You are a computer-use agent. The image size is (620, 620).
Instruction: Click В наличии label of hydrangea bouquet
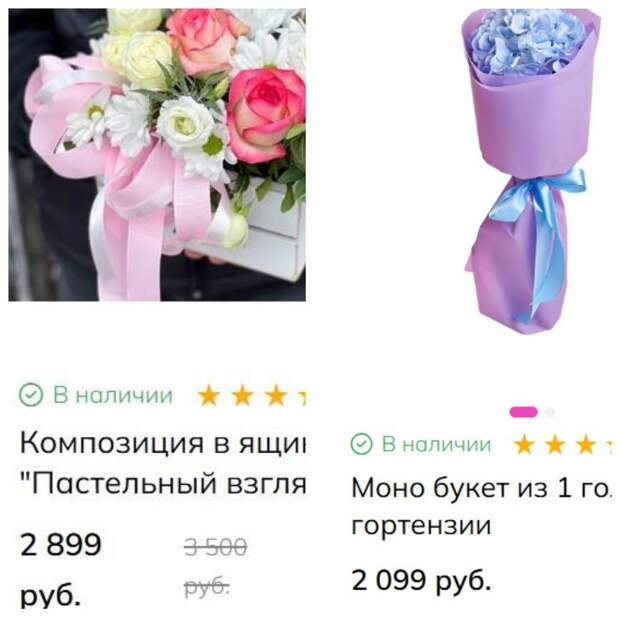point(437,444)
